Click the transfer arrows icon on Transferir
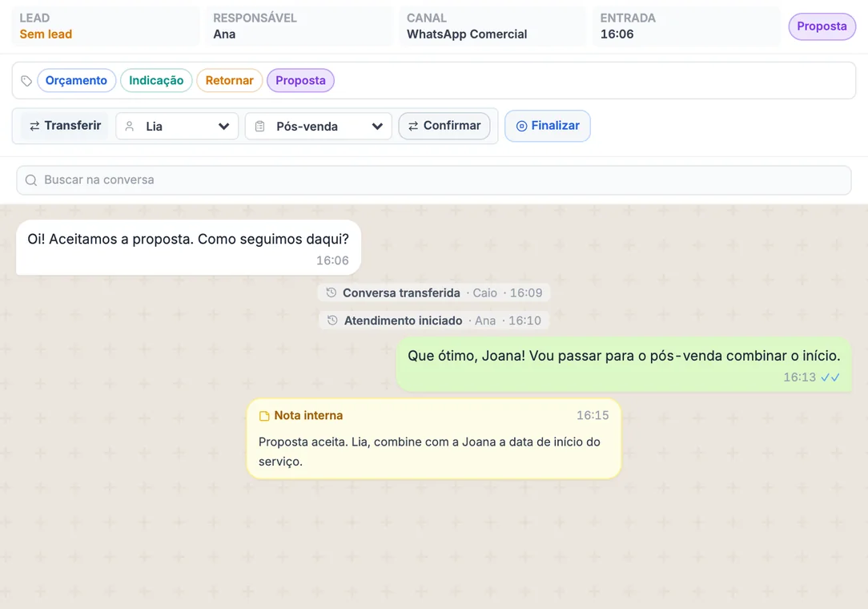Image resolution: width=868 pixels, height=609 pixels. (x=34, y=127)
